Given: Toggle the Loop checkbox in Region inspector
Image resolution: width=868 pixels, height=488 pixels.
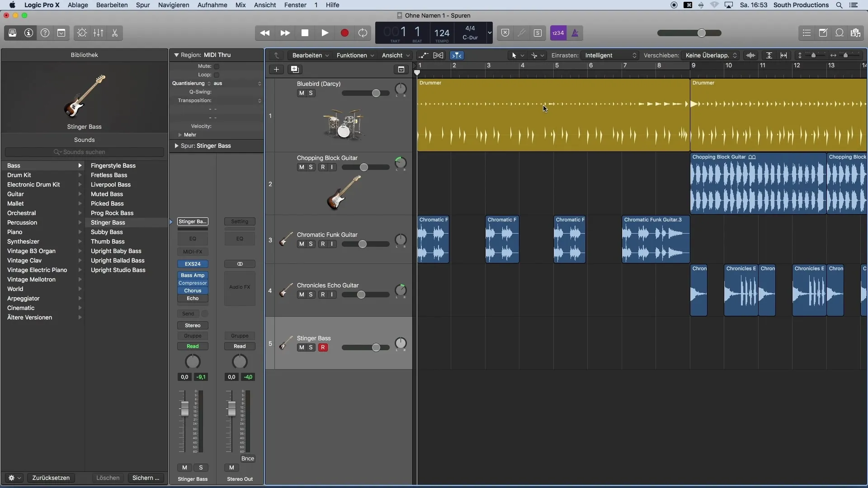Looking at the screenshot, I should tap(217, 75).
